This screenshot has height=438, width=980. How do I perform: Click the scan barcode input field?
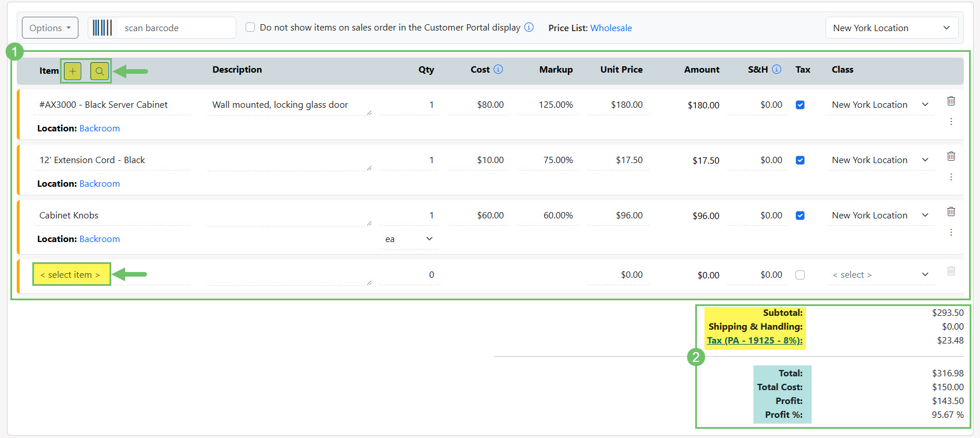[x=176, y=28]
